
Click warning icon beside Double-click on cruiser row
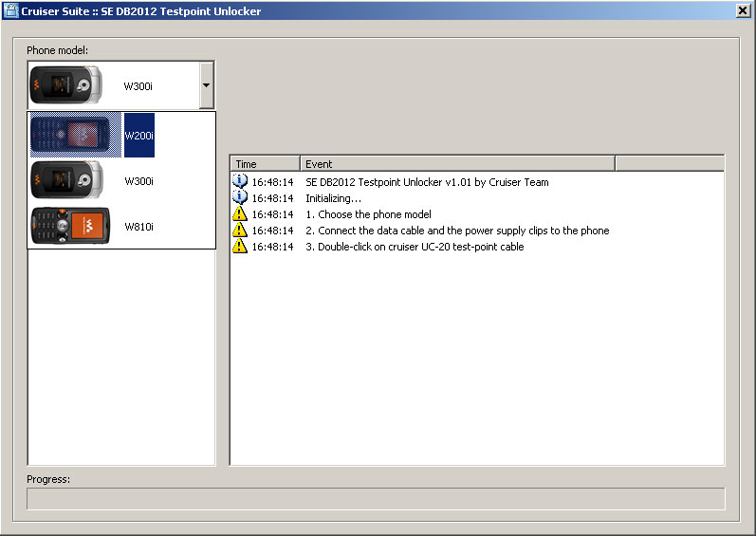click(240, 247)
